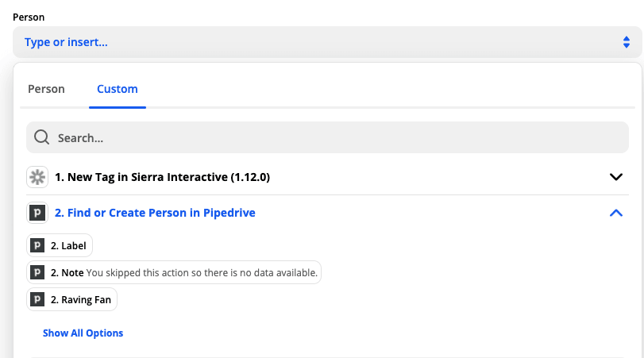This screenshot has height=358, width=644.
Task: Open the Person field up-down arrows
Action: pos(626,42)
